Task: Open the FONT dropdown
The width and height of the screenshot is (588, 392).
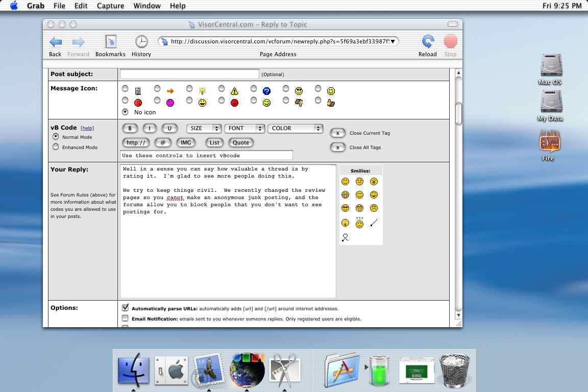Action: [244, 129]
